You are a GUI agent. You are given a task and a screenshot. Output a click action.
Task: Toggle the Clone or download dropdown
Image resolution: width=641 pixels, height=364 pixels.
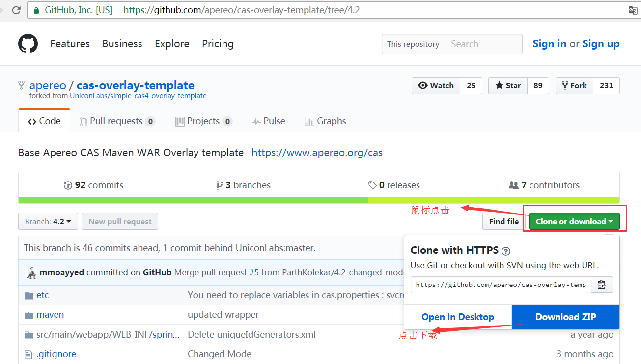coord(574,221)
